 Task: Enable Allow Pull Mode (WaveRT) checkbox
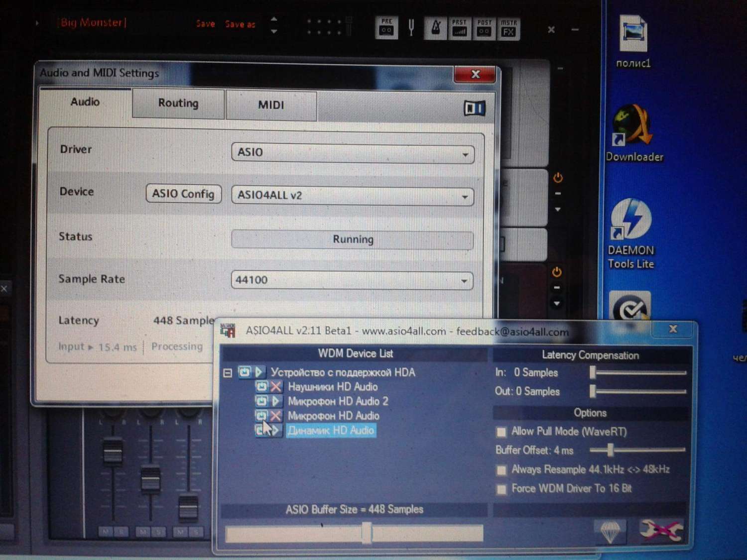pyautogui.click(x=501, y=432)
